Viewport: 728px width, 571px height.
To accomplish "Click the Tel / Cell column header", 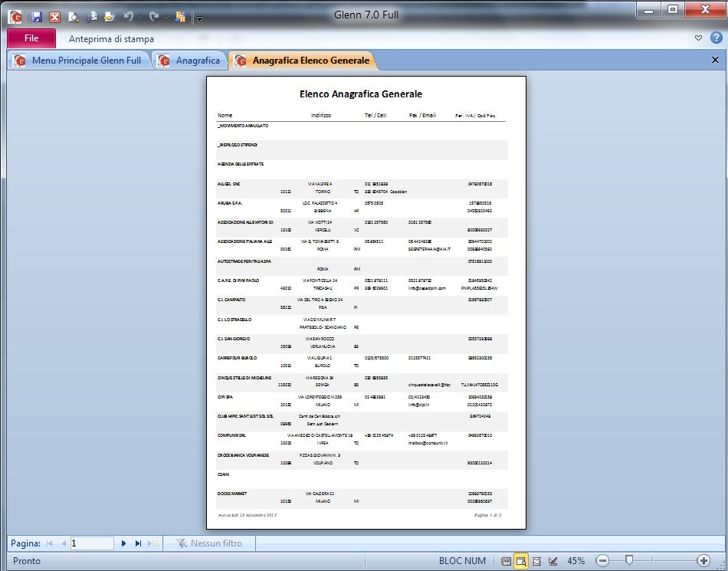I will point(375,115).
